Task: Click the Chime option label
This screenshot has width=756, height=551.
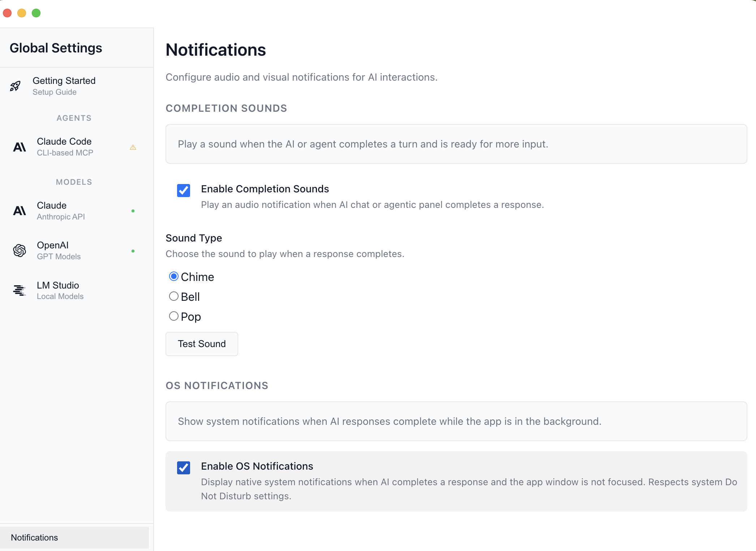Action: coord(197,277)
